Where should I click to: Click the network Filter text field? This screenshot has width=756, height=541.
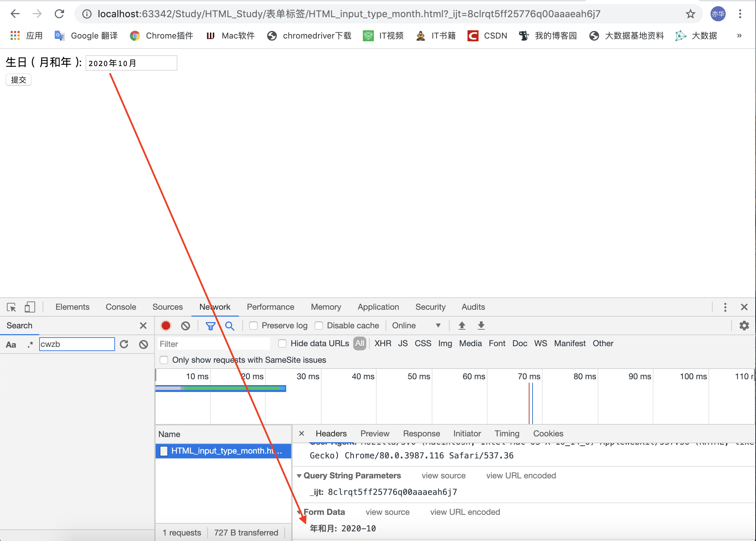point(213,344)
